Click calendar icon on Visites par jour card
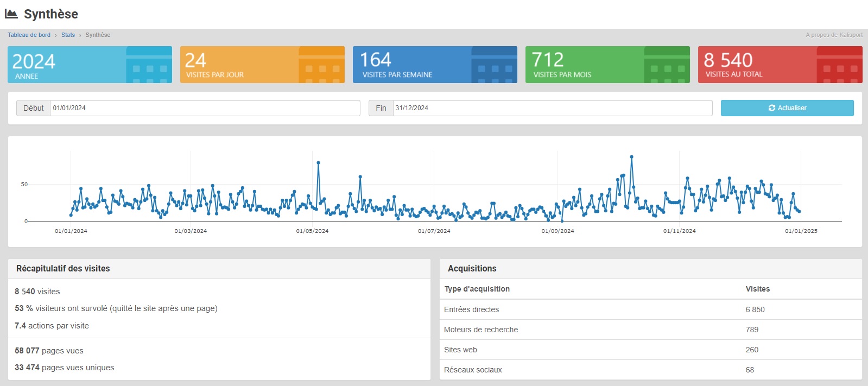This screenshot has width=868, height=386. point(322,65)
